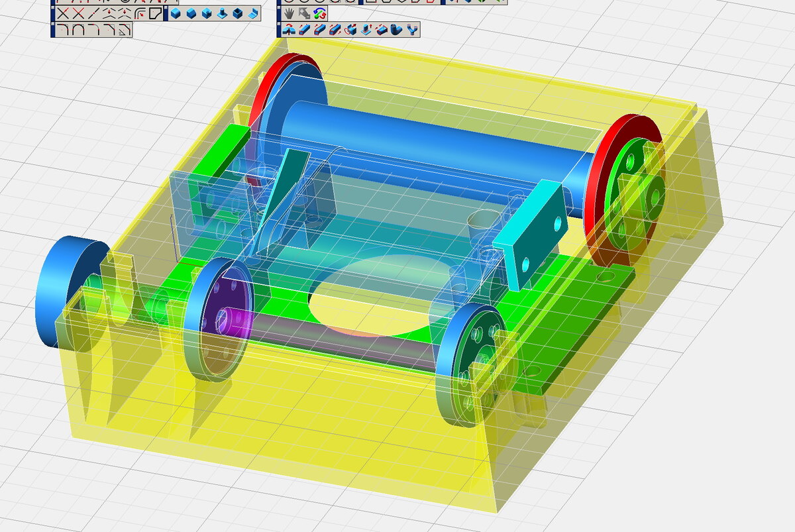Click the leftmost crossing-lines trim icon
Viewport: 795px width, 532px height.
pos(62,13)
